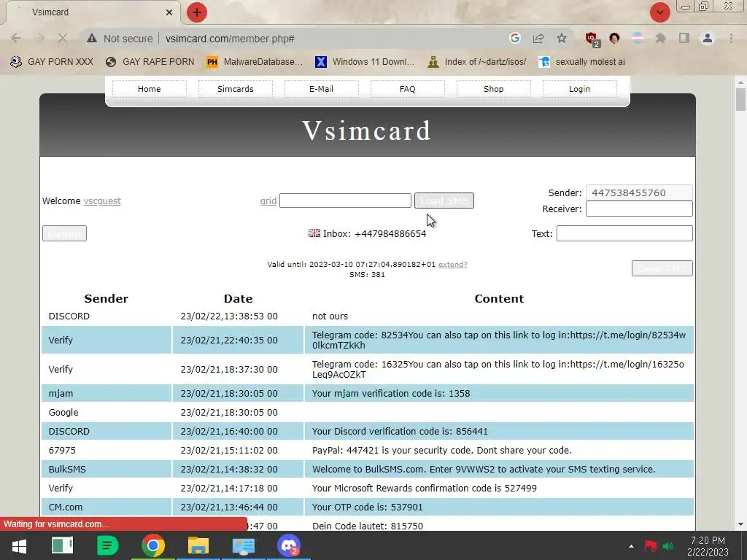Open the extensions puzzle piece menu
Image resolution: width=747 pixels, height=560 pixels.
click(661, 38)
